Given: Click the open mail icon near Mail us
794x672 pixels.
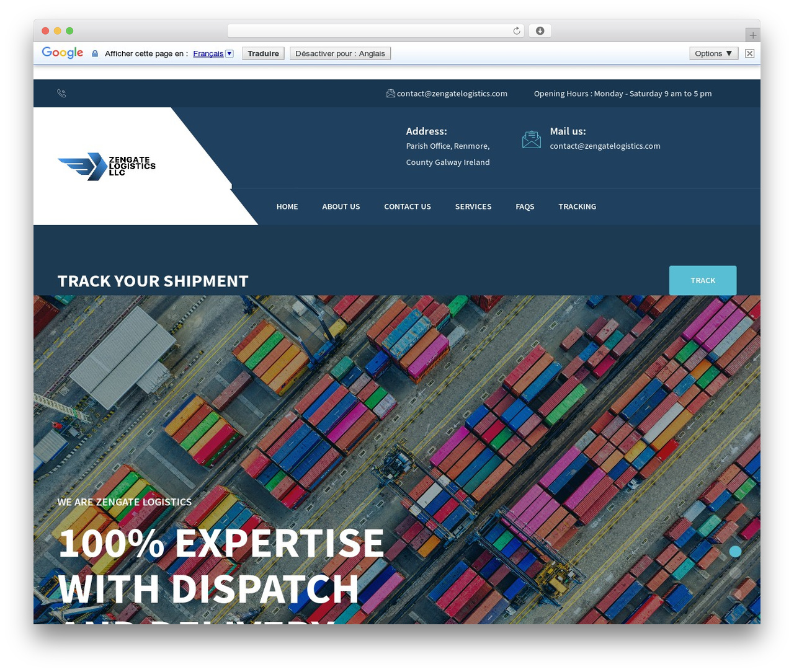Looking at the screenshot, I should (532, 139).
